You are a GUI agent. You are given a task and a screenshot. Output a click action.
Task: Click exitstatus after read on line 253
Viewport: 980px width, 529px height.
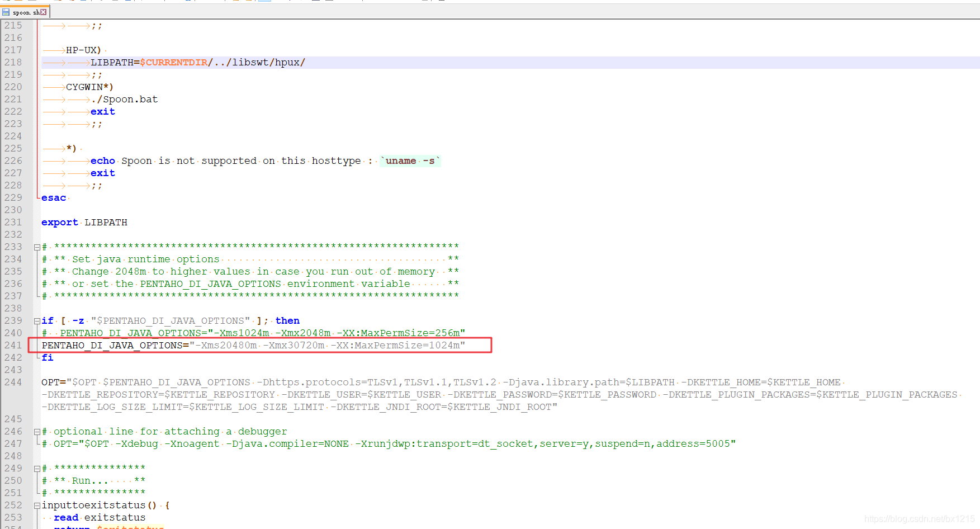tap(115, 517)
